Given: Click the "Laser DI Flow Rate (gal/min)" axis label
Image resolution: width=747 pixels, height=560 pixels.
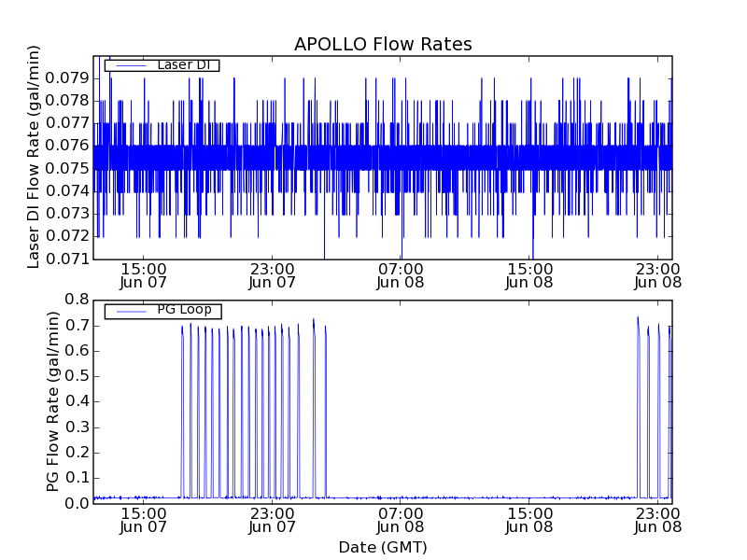Looking at the screenshot, I should 34,157.
